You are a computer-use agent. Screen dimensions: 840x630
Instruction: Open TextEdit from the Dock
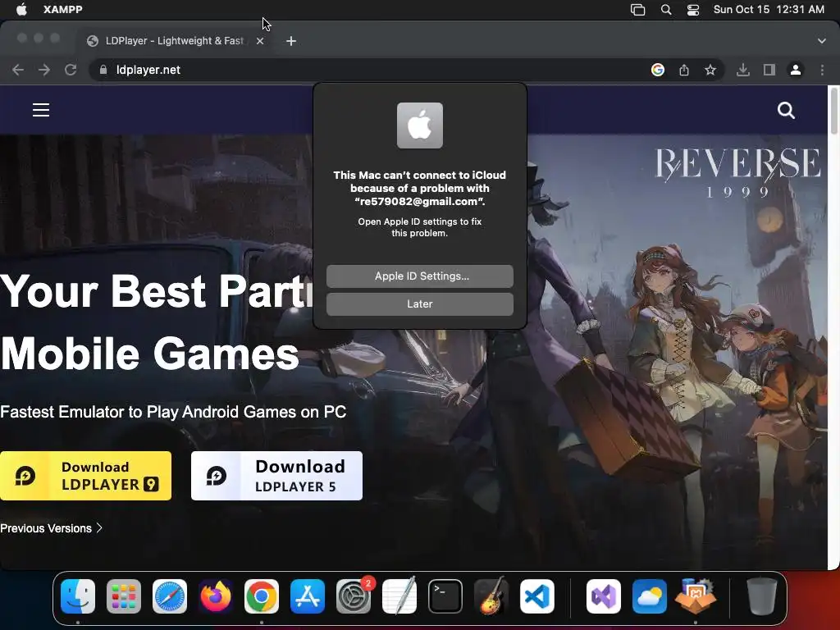[399, 596]
